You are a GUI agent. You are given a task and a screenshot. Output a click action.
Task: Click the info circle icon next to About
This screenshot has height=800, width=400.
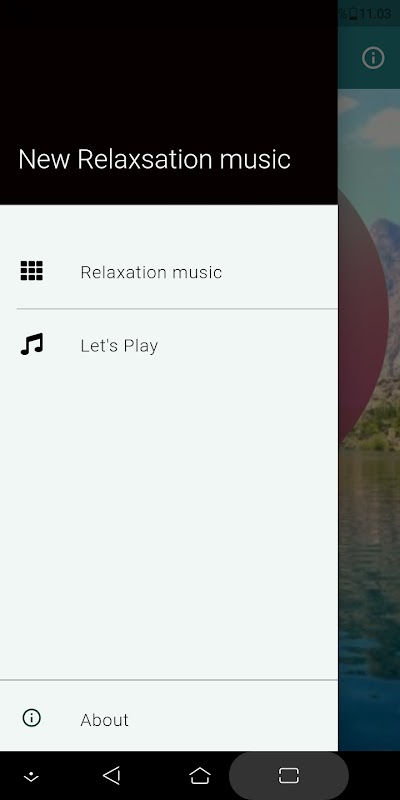[x=32, y=718]
